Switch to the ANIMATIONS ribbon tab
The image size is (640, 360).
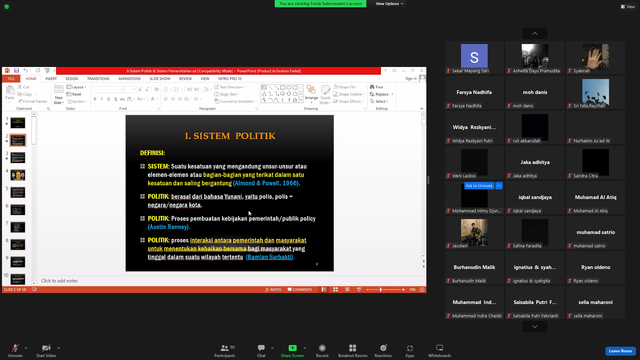(x=129, y=78)
